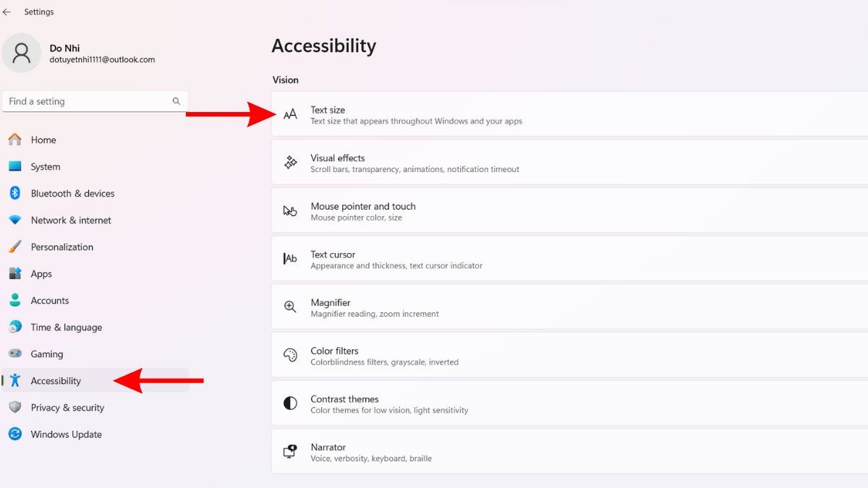
Task: Go back using the Settings back arrow
Action: [x=7, y=12]
